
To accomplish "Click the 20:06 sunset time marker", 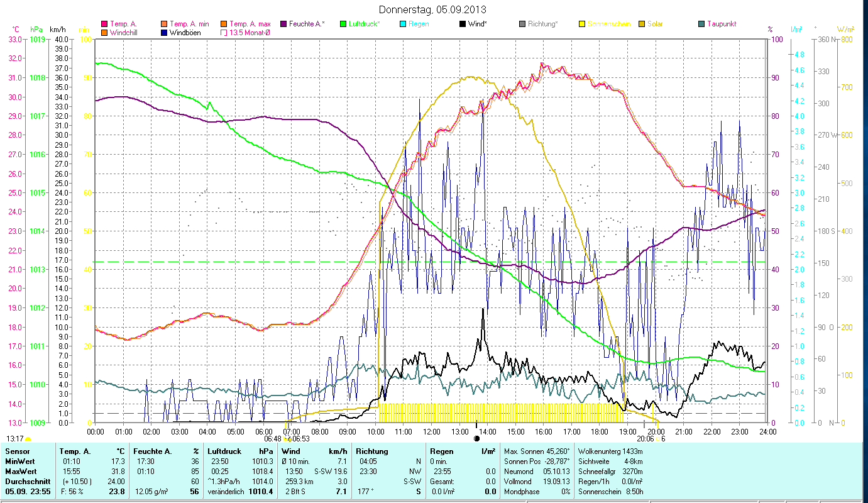I will (x=645, y=438).
